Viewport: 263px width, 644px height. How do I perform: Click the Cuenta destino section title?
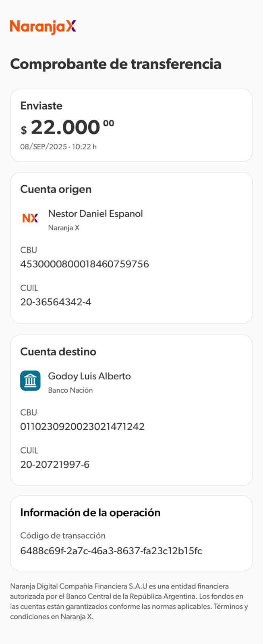point(58,352)
